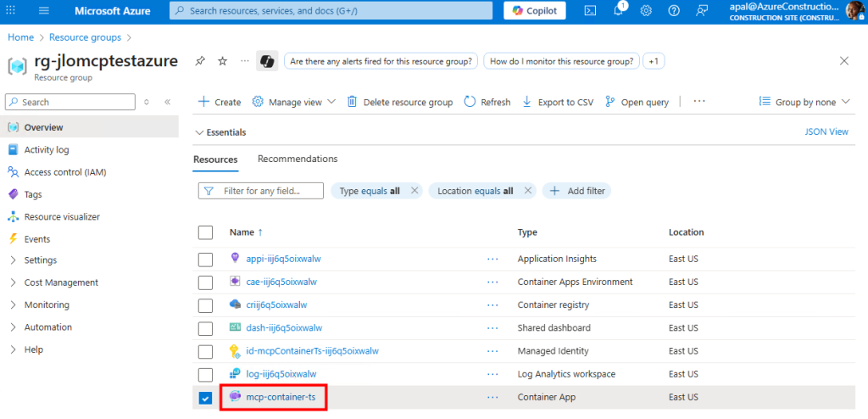Click the sidebar Search box
This screenshot has width=868, height=419.
click(x=70, y=102)
